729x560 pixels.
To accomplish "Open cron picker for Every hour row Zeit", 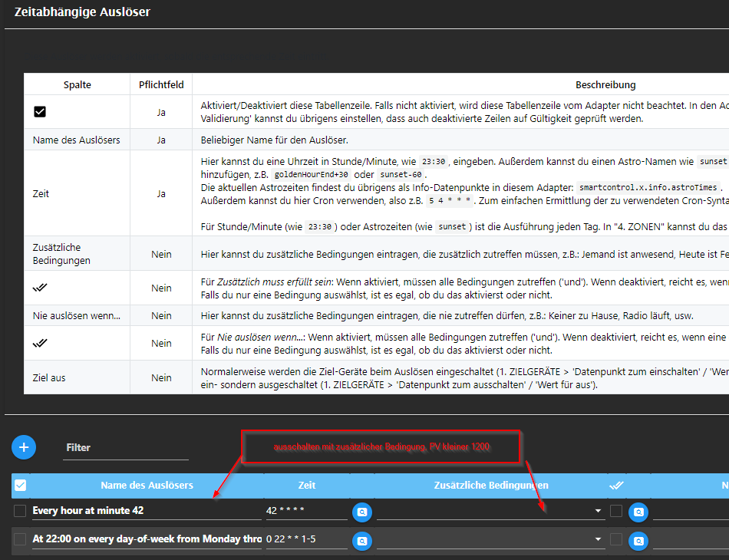I will [361, 512].
